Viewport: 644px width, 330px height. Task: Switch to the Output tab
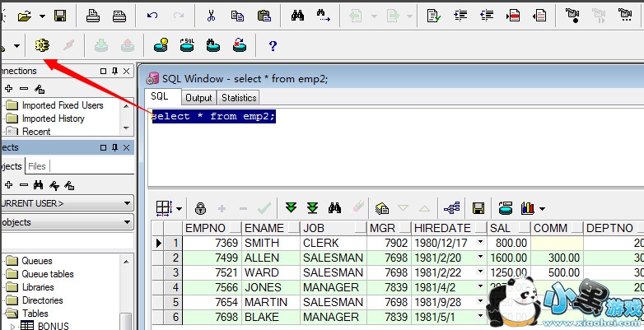[198, 98]
